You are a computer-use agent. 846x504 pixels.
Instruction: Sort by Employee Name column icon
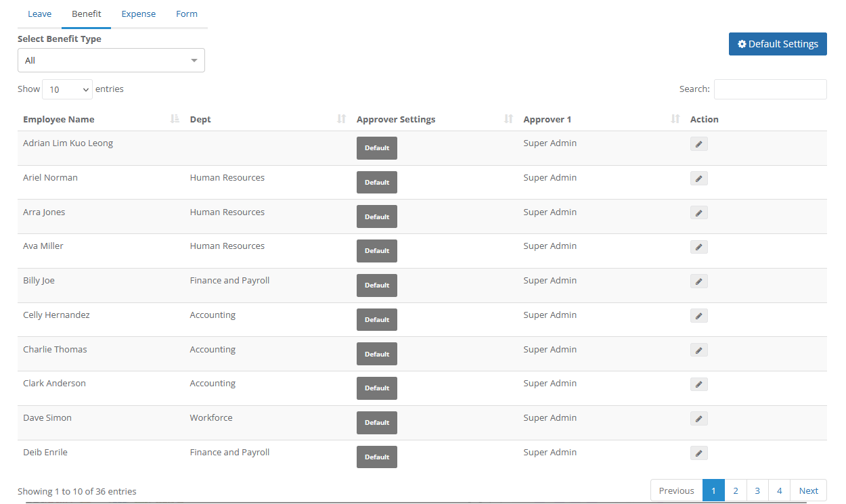coord(175,119)
